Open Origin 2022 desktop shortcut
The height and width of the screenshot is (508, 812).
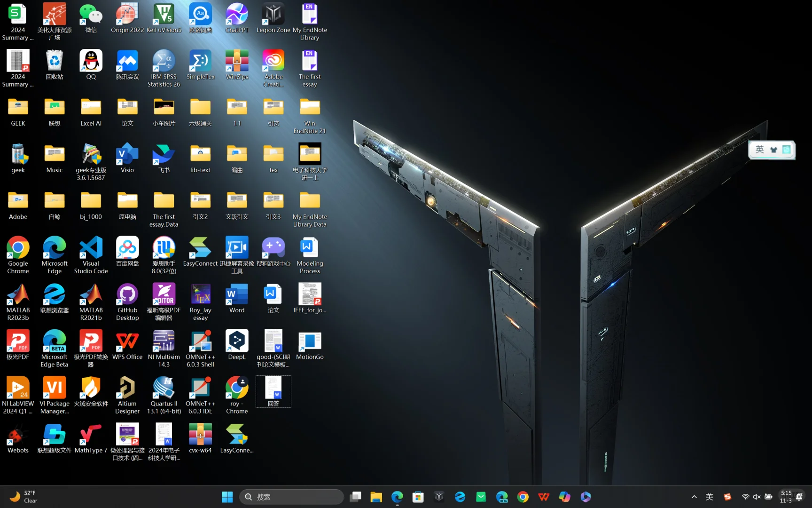tap(127, 18)
